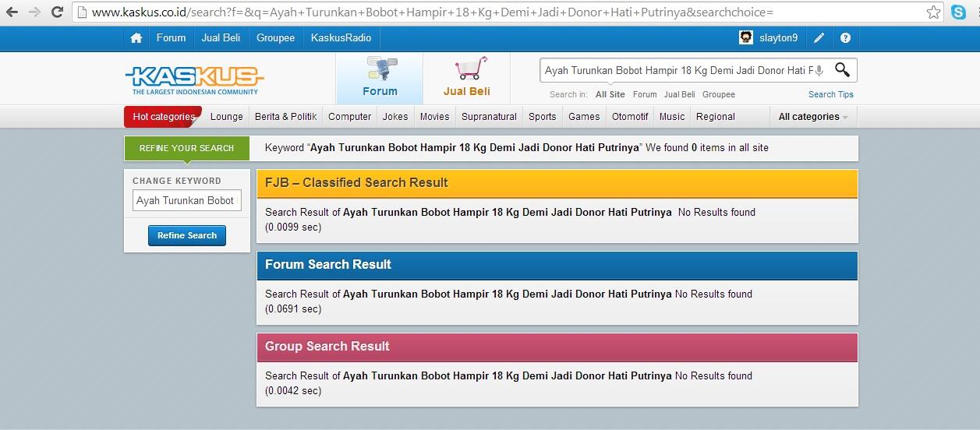980x430 pixels.
Task: Open the Sports category
Action: 542,117
